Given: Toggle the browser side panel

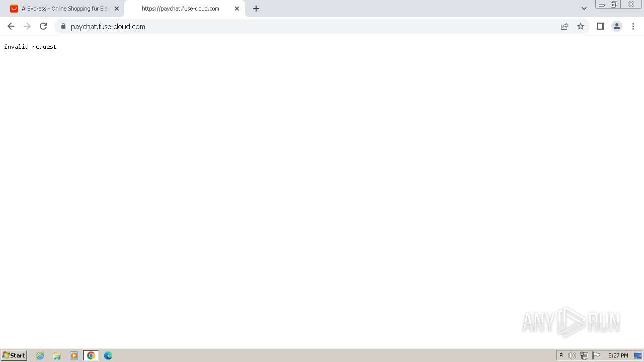Looking at the screenshot, I should tap(600, 26).
